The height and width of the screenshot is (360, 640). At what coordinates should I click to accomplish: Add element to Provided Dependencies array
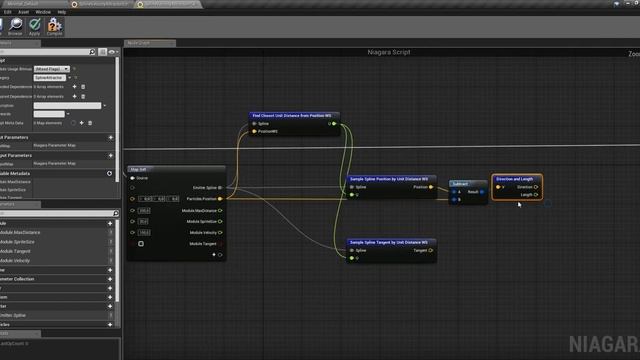(74, 87)
